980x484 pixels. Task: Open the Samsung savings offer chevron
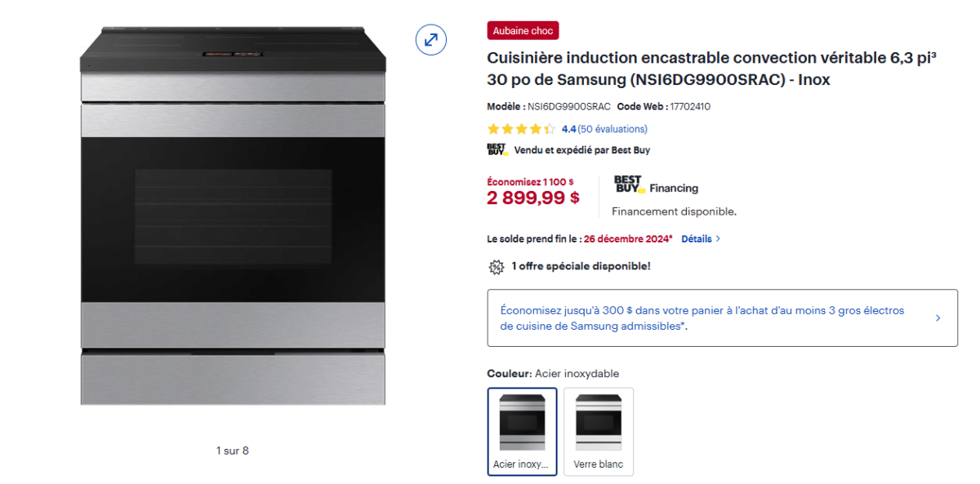tap(938, 318)
